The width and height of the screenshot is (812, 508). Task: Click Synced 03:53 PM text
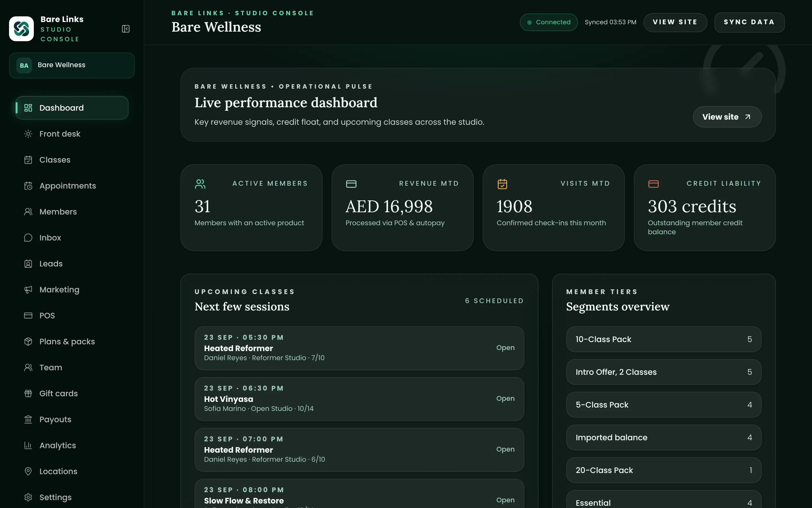[x=610, y=22]
